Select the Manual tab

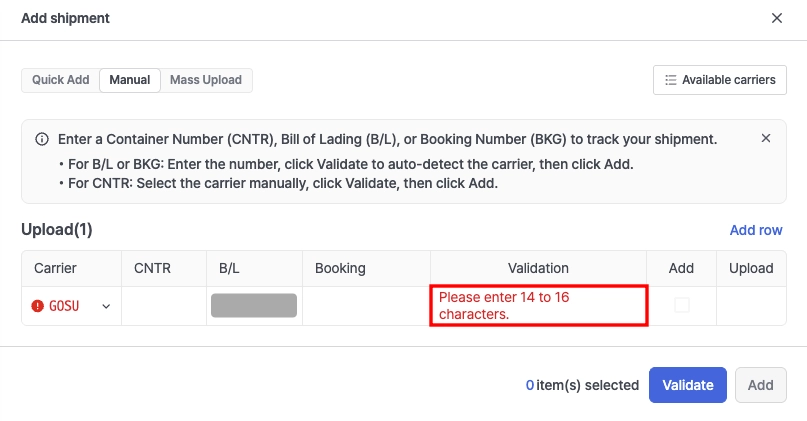[x=130, y=80]
